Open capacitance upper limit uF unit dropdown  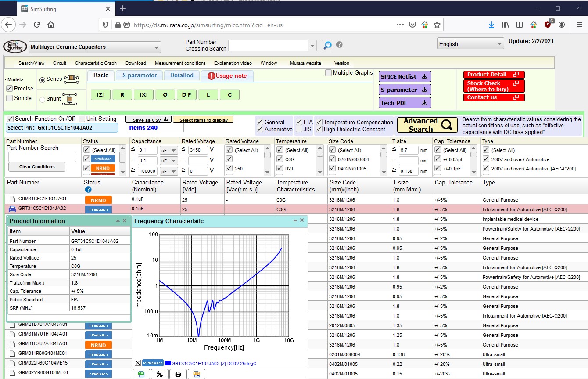pyautogui.click(x=169, y=150)
